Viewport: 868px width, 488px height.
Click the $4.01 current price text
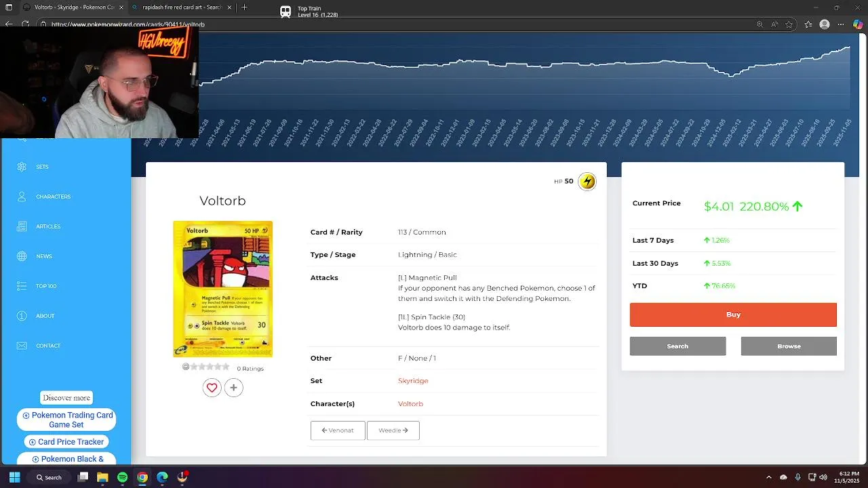click(x=719, y=207)
